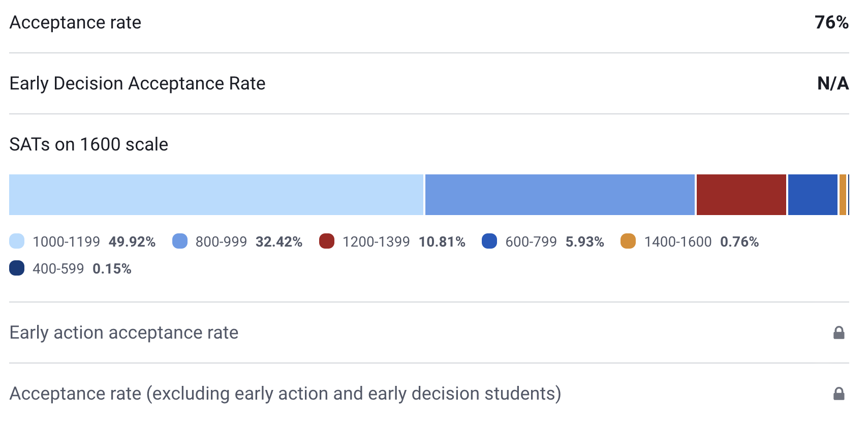Click the 0.76% legend percentage
Screen dimensions: 868x423
tap(739, 241)
